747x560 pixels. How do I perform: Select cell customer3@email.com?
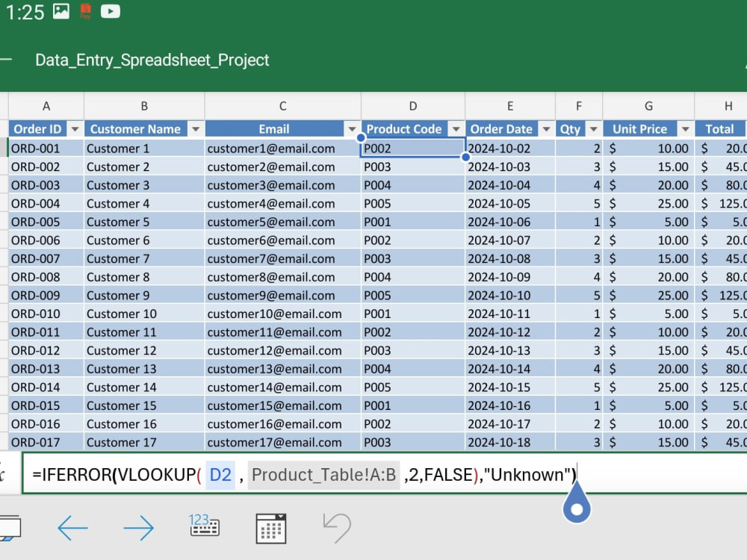point(282,185)
